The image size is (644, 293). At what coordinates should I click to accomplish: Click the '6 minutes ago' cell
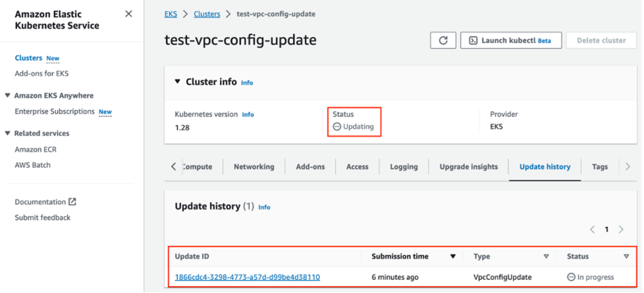[395, 277]
